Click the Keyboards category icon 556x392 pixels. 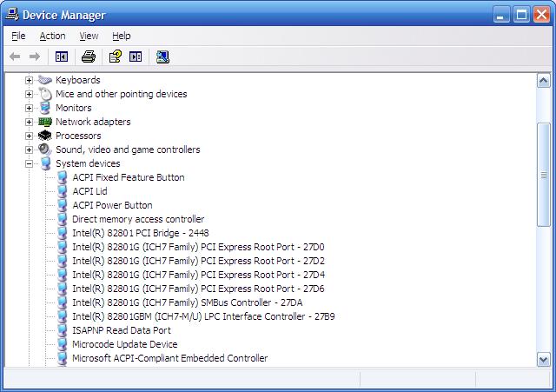tap(45, 80)
